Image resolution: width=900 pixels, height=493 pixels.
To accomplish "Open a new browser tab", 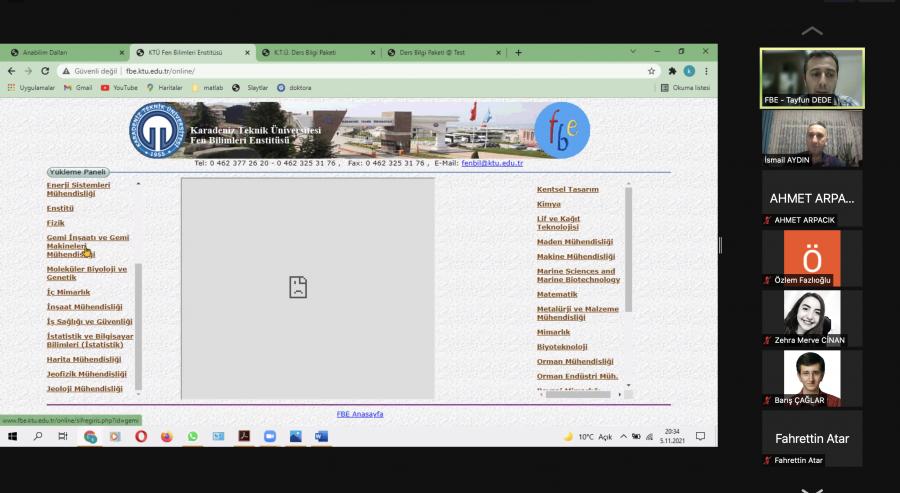I will 518,52.
